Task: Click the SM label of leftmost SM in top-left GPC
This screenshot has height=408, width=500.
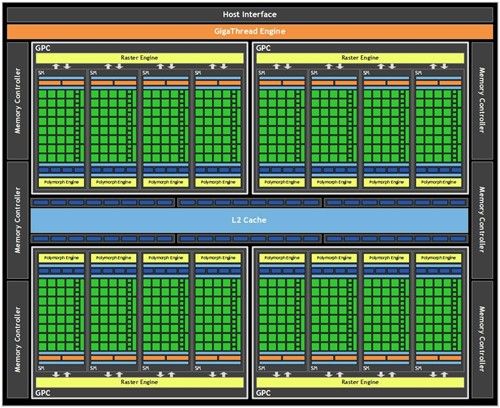Action: point(41,73)
